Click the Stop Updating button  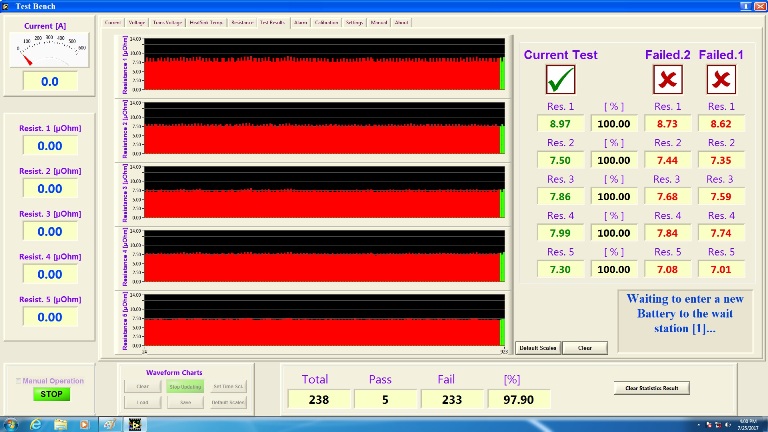185,386
